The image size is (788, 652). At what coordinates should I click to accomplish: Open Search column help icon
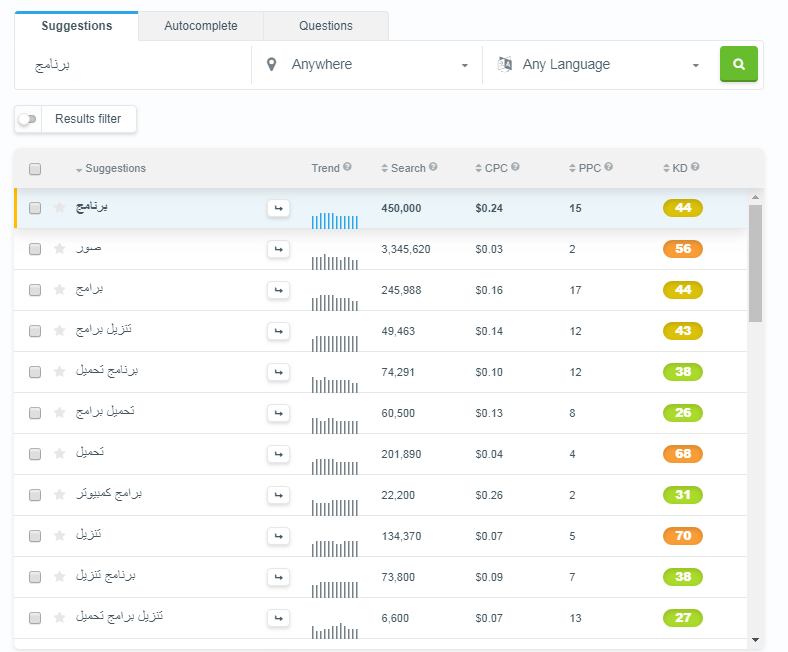(433, 167)
